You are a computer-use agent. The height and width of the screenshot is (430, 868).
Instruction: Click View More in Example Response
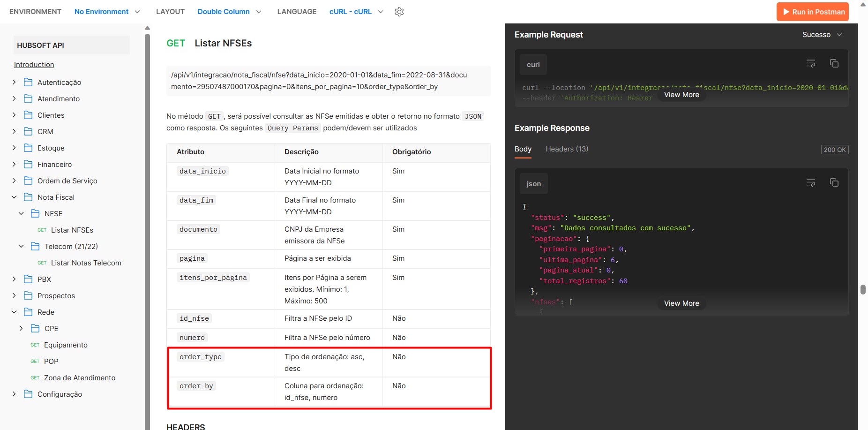(681, 303)
